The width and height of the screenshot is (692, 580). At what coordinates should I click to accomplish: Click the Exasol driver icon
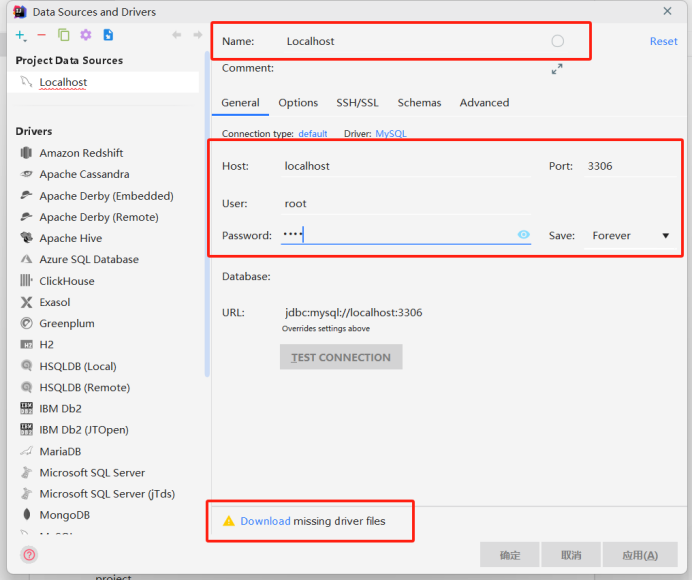(x=26, y=302)
